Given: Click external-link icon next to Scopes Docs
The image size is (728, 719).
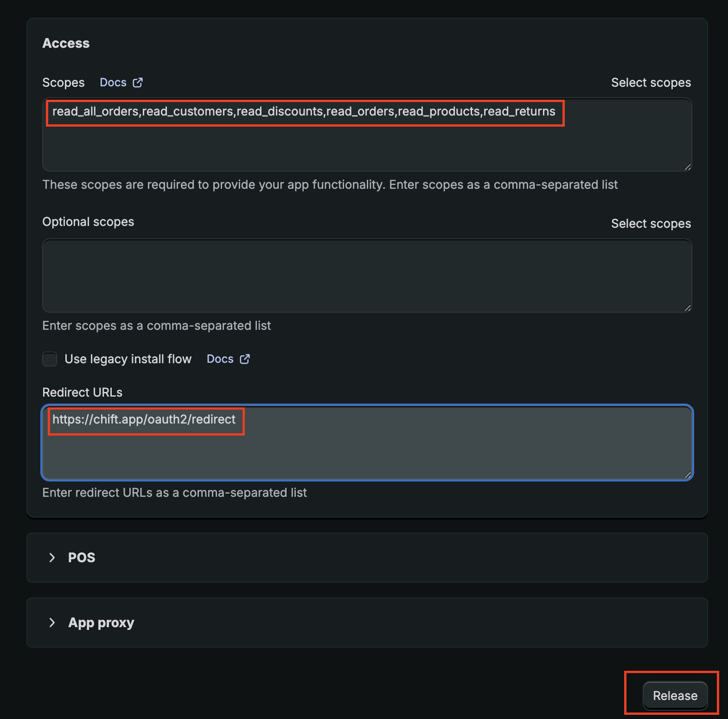Looking at the screenshot, I should click(138, 83).
